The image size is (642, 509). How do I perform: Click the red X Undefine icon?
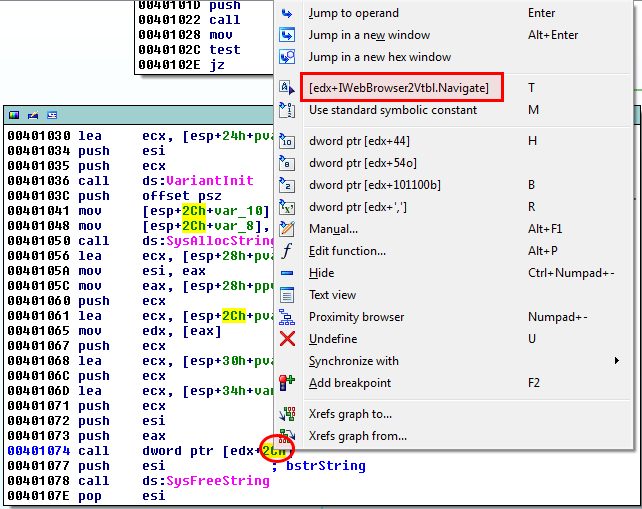(288, 339)
